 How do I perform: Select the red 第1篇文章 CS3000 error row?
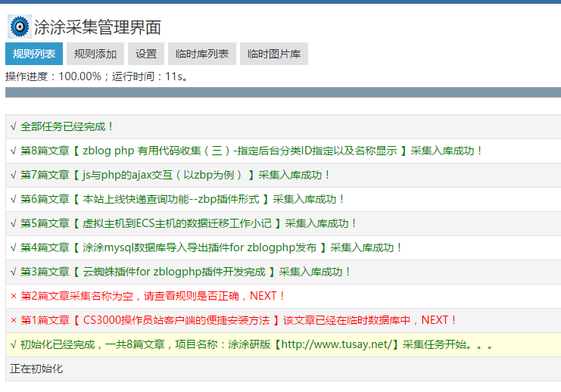point(283,320)
